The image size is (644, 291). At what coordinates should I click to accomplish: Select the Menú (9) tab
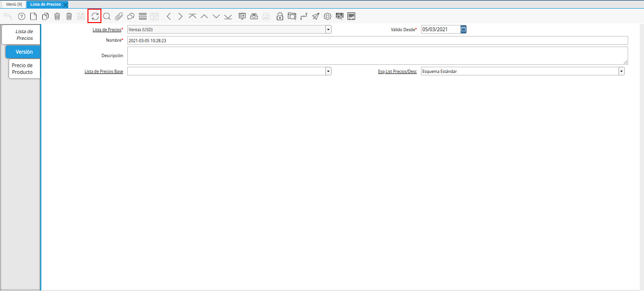pyautogui.click(x=14, y=4)
